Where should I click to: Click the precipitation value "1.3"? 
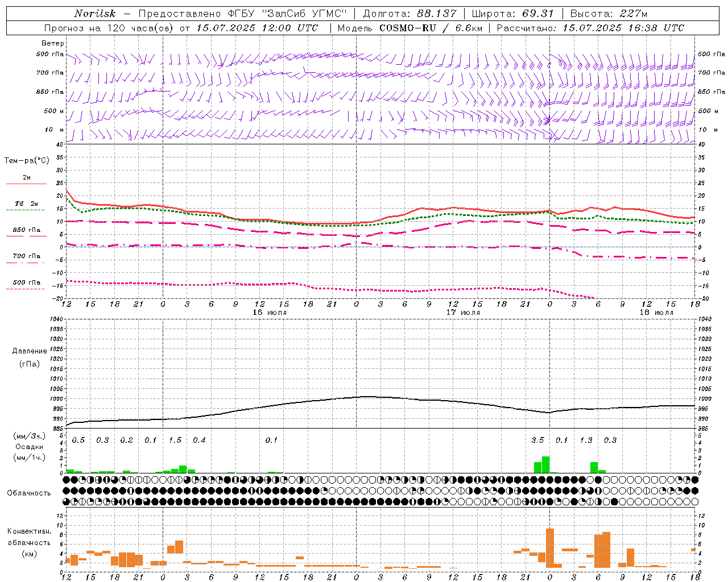click(x=586, y=440)
